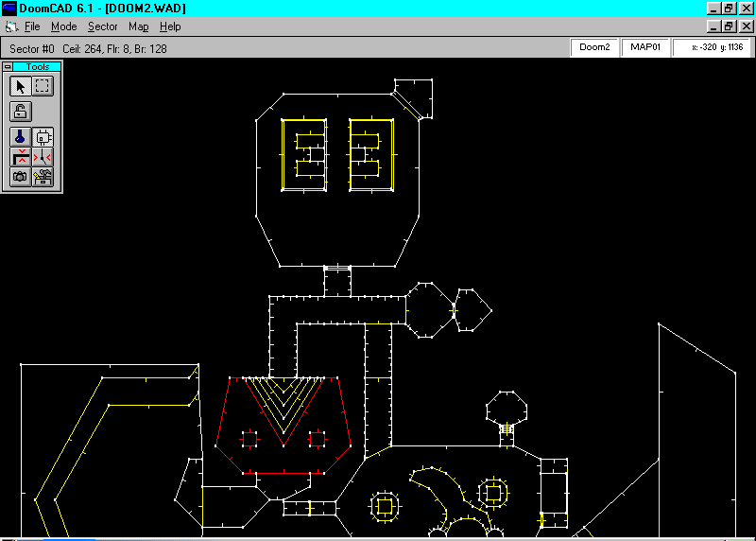Open the Sector menu
The height and width of the screenshot is (541, 756).
(x=102, y=26)
